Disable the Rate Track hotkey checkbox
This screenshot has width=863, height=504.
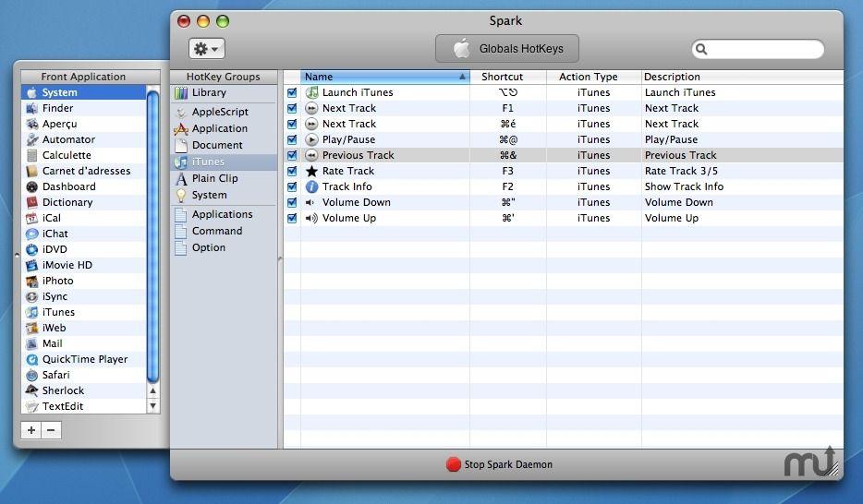(x=292, y=171)
